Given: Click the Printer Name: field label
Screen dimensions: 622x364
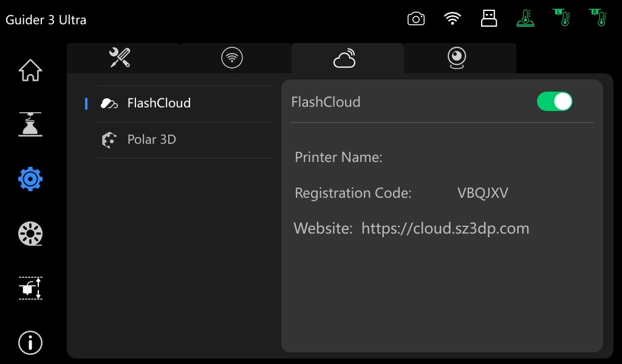Looking at the screenshot, I should click(x=338, y=157).
